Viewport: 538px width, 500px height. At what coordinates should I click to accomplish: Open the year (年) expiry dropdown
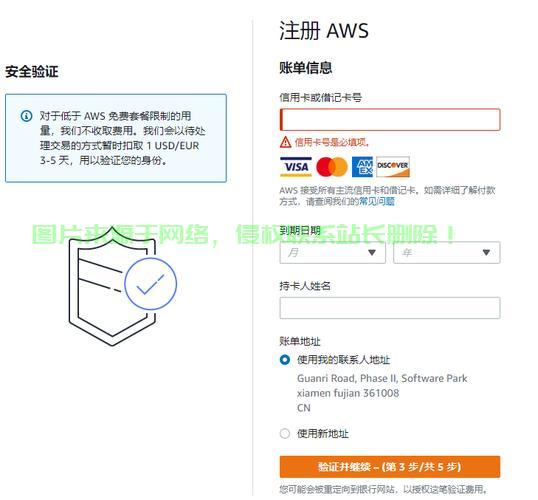click(447, 253)
